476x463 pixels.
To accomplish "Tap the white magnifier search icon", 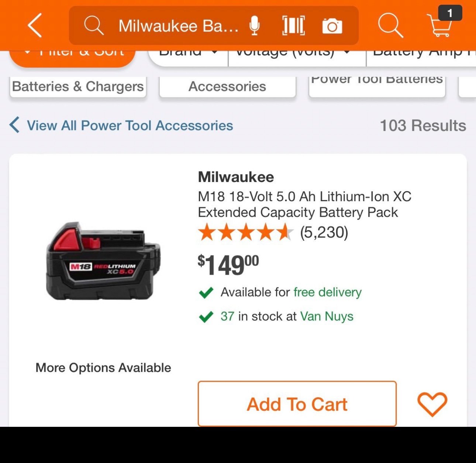I will (390, 25).
